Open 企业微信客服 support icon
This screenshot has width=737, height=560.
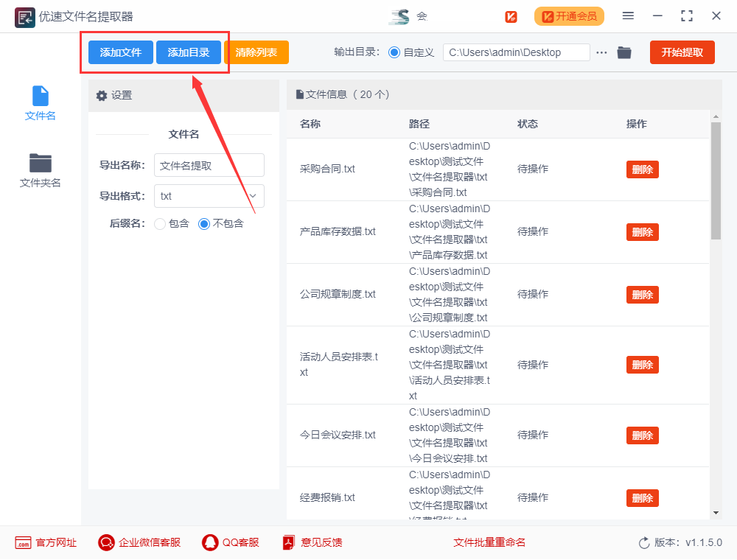point(106,543)
